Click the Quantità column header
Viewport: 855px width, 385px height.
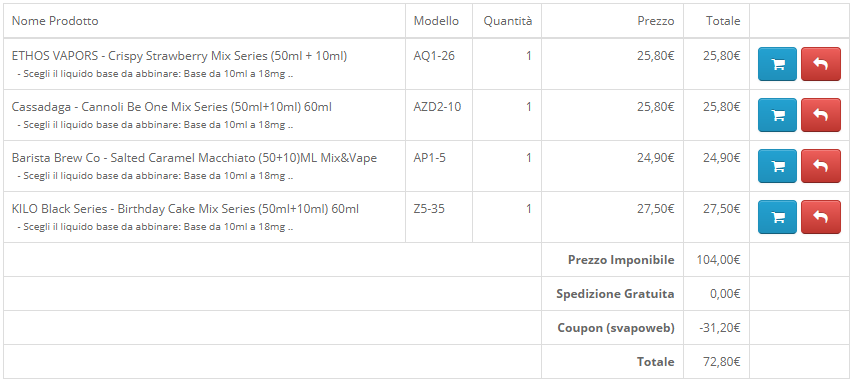point(508,21)
